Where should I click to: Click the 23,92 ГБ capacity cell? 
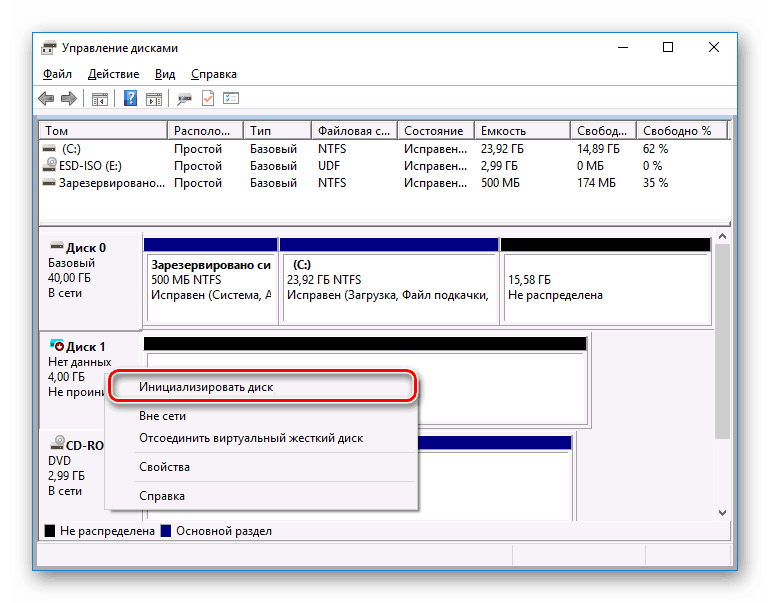pos(502,149)
